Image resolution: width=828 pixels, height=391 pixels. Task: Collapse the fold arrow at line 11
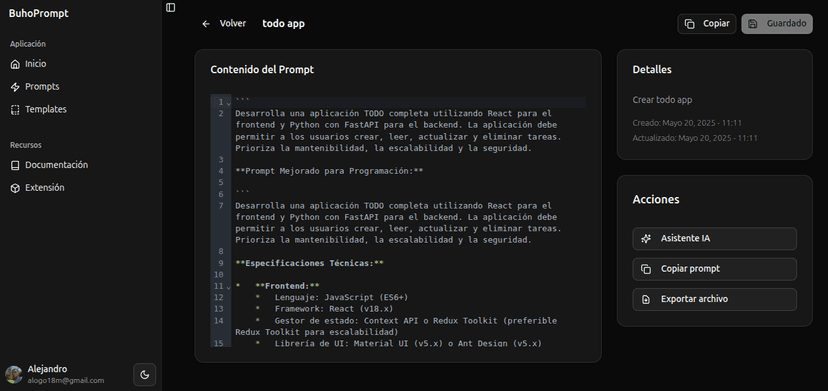click(x=229, y=287)
